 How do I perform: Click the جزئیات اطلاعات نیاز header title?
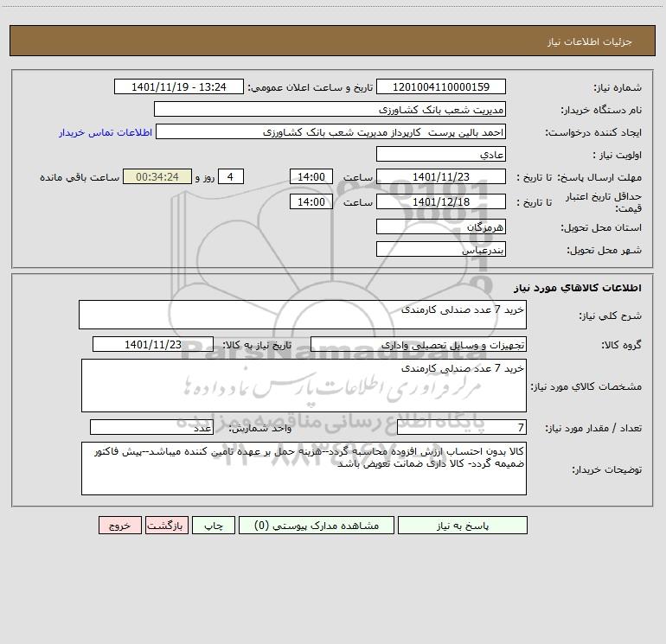[x=590, y=41]
